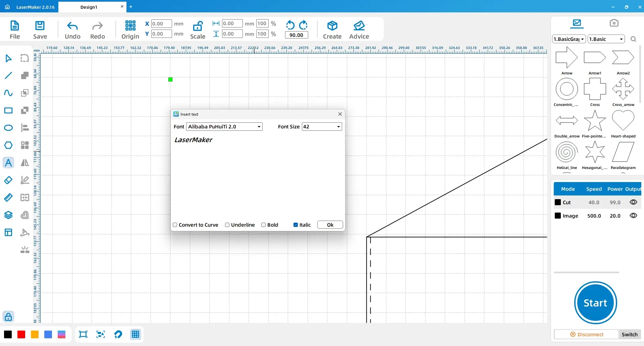Select the Ruler measure tool

click(8, 197)
